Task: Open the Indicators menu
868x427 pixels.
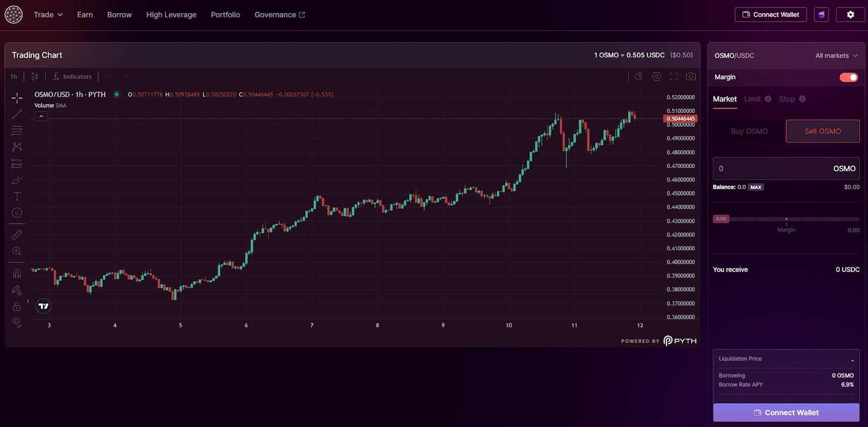Action: pos(72,76)
